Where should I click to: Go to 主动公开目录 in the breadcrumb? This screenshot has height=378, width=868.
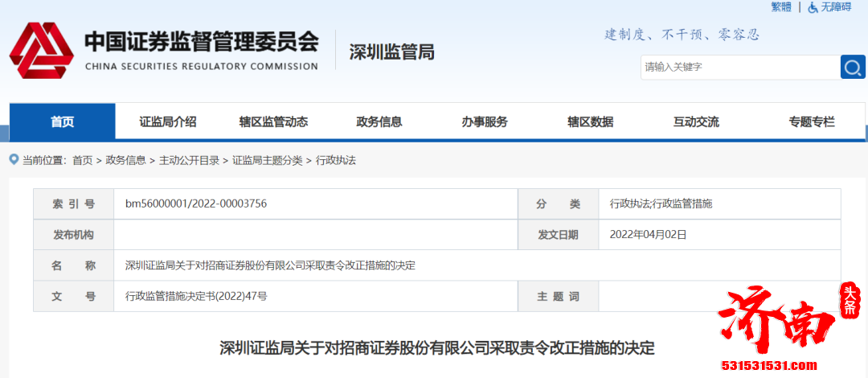click(x=190, y=161)
